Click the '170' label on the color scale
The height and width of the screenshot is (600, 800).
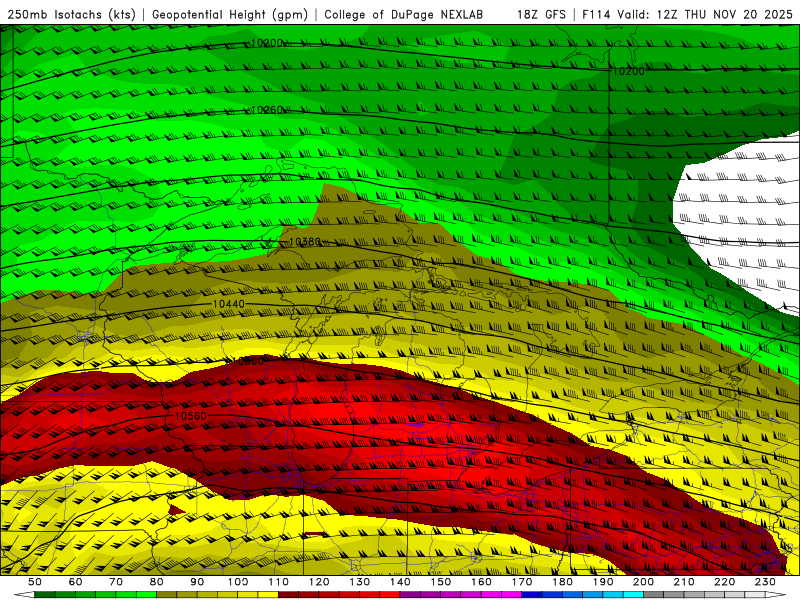[522, 582]
